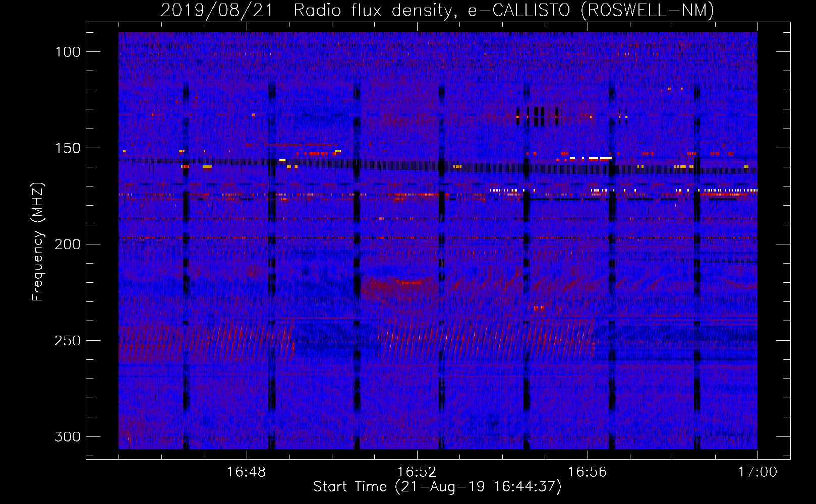Click the '16:56' time tick label

pyautogui.click(x=587, y=472)
